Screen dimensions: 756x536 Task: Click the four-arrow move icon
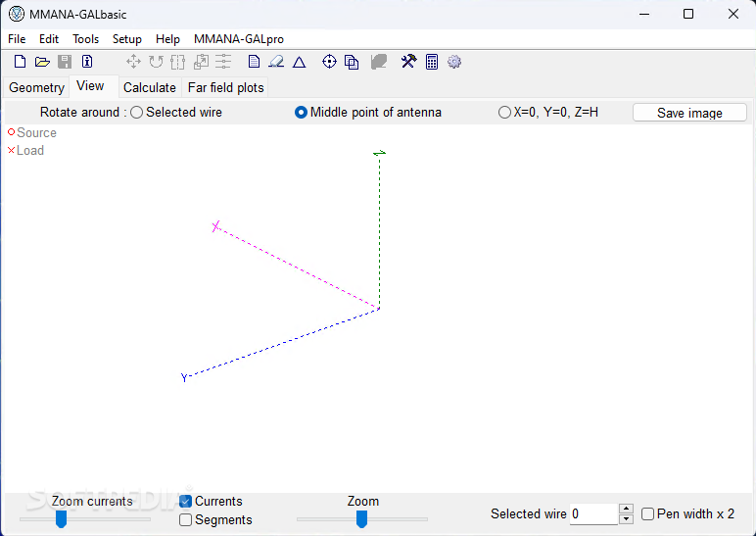133,62
